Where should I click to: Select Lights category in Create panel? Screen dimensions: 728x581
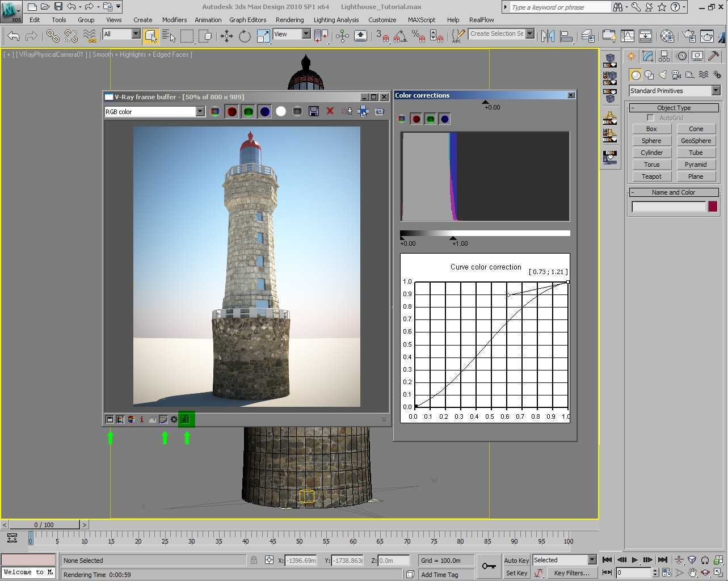(663, 75)
